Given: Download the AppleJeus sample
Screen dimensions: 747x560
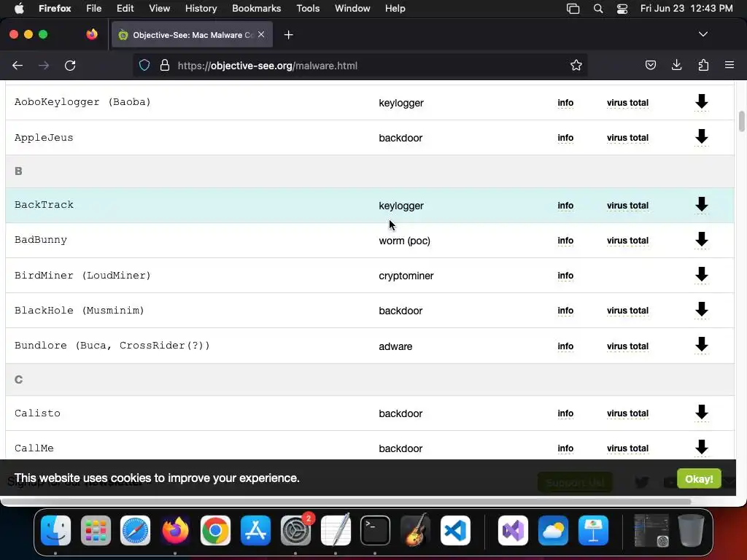Looking at the screenshot, I should tap(701, 137).
